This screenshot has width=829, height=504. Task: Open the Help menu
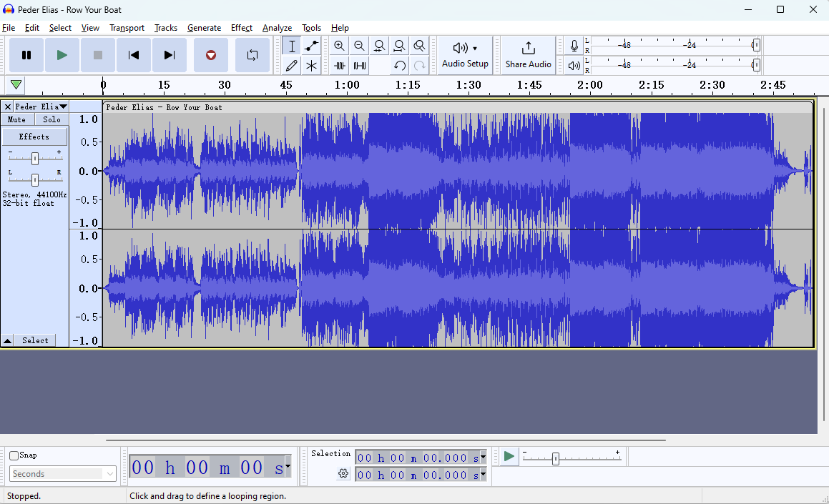pos(340,28)
